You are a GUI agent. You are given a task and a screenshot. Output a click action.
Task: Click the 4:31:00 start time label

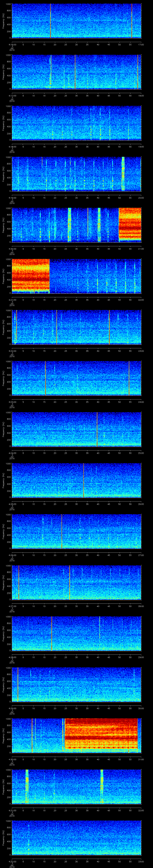coord(12,810)
